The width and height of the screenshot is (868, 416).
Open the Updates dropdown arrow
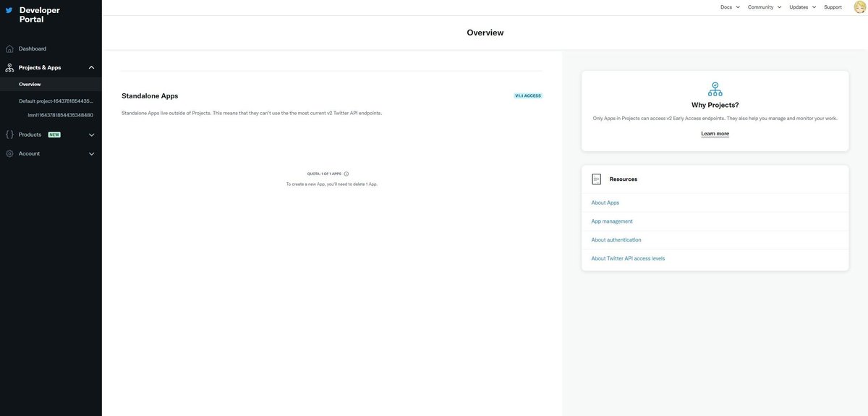814,7
